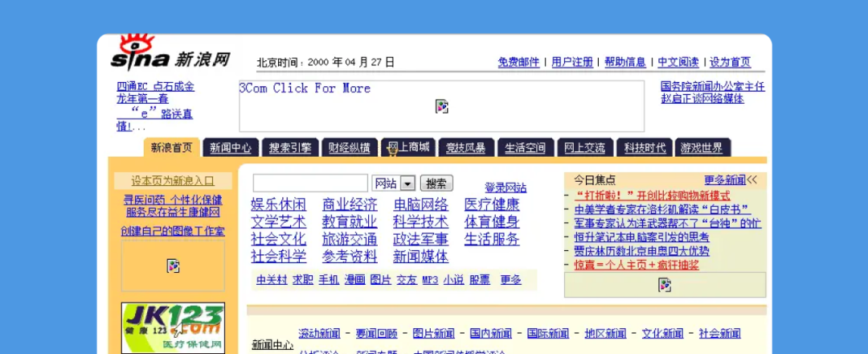This screenshot has width=868, height=354.
Task: Open the 新闻中心 tab
Action: pos(231,148)
